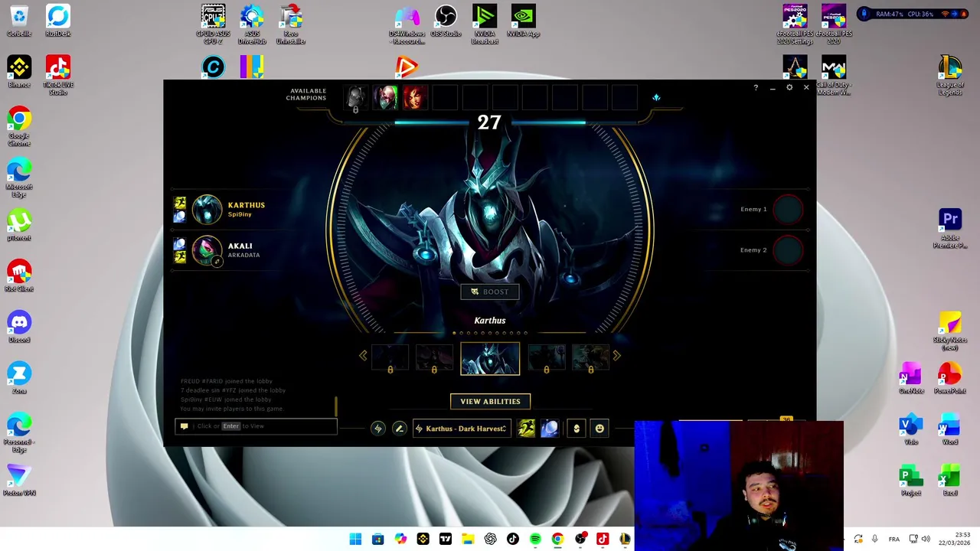This screenshot has width=980, height=551.
Task: Change the Mark snowball summoner spell
Action: pyautogui.click(x=549, y=429)
